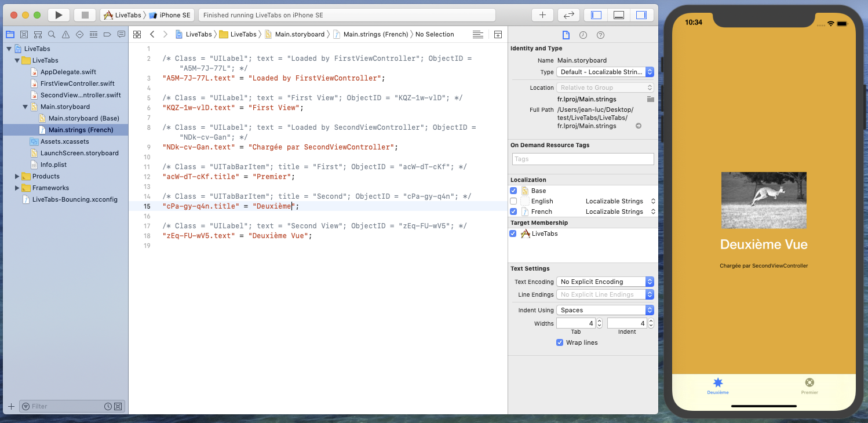The width and height of the screenshot is (868, 423).
Task: Go forward in editor history
Action: (165, 34)
